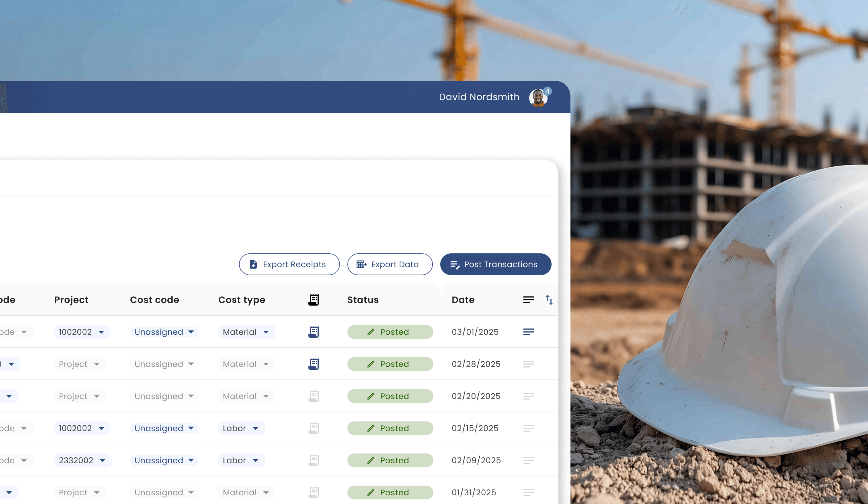Click notes lines icon in 02/15/2025 row
The height and width of the screenshot is (504, 868).
tap(528, 428)
